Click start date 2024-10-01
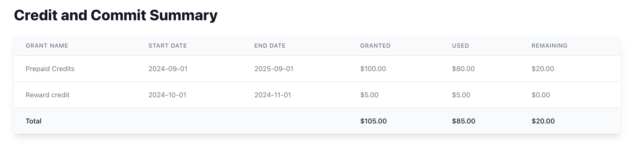Screen dimensions: 644x160 coord(167,95)
